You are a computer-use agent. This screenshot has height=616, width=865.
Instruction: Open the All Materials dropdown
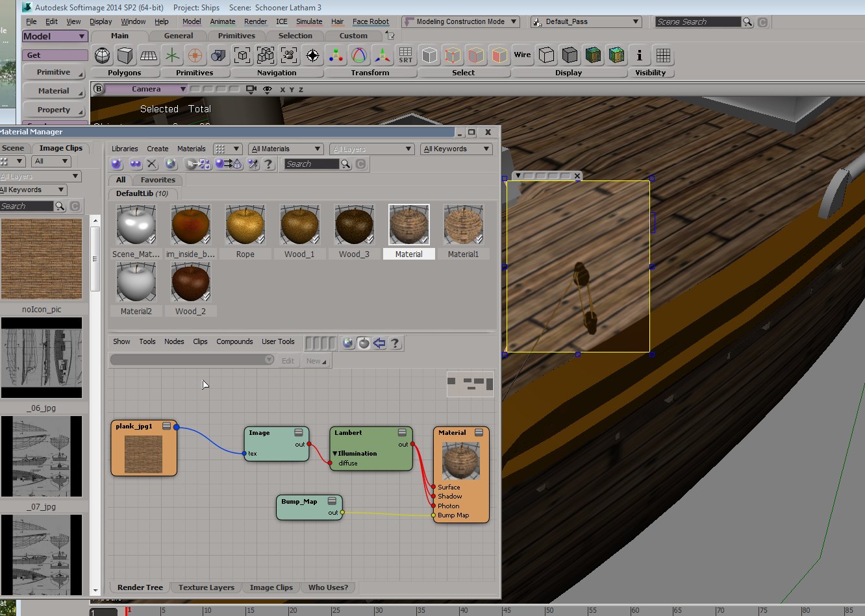286,149
